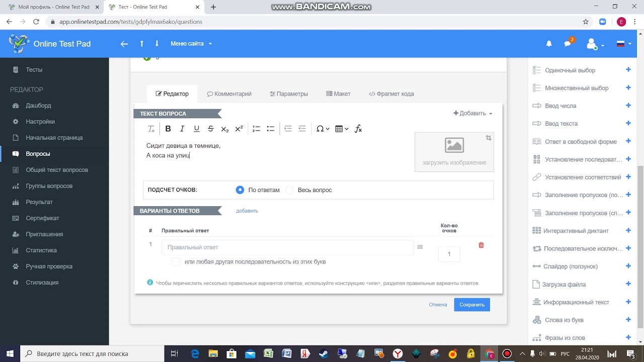Viewport: 644px width, 362px height.
Task: Click the down arrow in header
Action: [156, 44]
